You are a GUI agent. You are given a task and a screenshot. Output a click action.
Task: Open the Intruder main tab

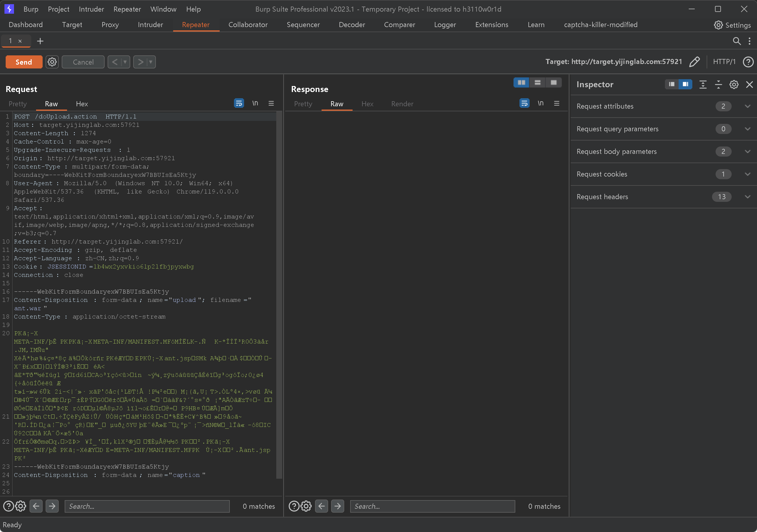[x=150, y=25]
